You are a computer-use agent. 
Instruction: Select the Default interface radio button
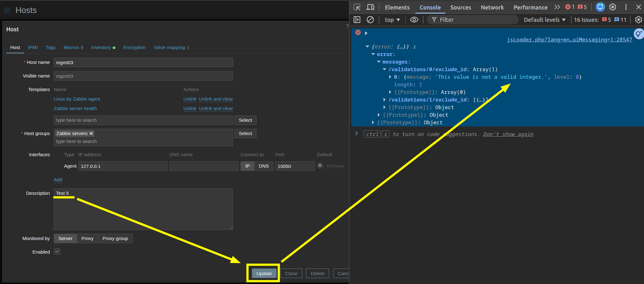(320, 165)
